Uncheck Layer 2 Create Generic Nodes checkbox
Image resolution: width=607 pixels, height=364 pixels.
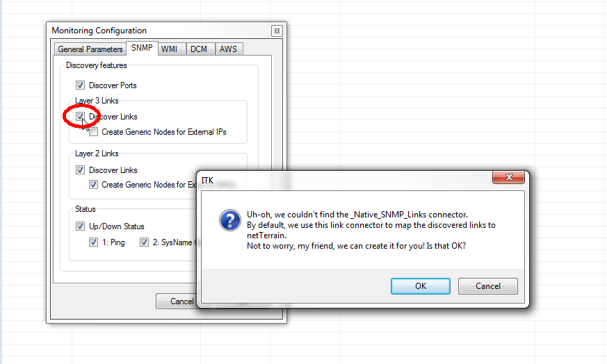pos(93,185)
